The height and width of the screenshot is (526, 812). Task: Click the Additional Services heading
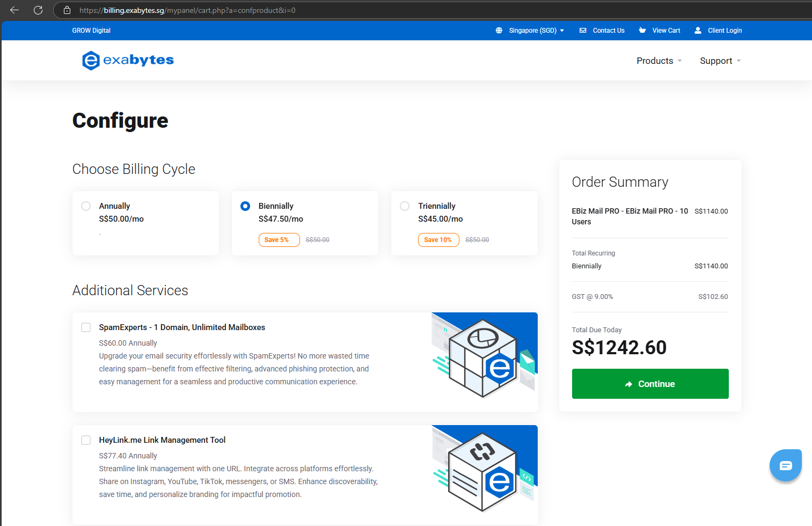[130, 290]
